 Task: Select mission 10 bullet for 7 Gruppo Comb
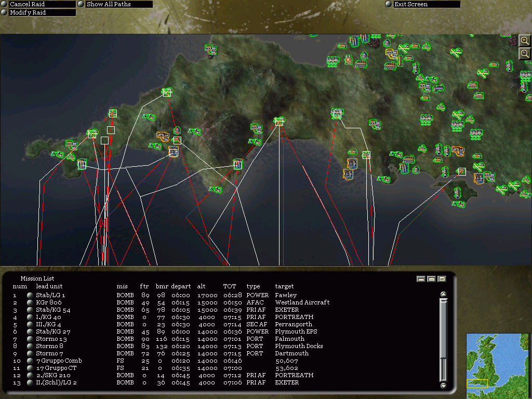pyautogui.click(x=30, y=361)
